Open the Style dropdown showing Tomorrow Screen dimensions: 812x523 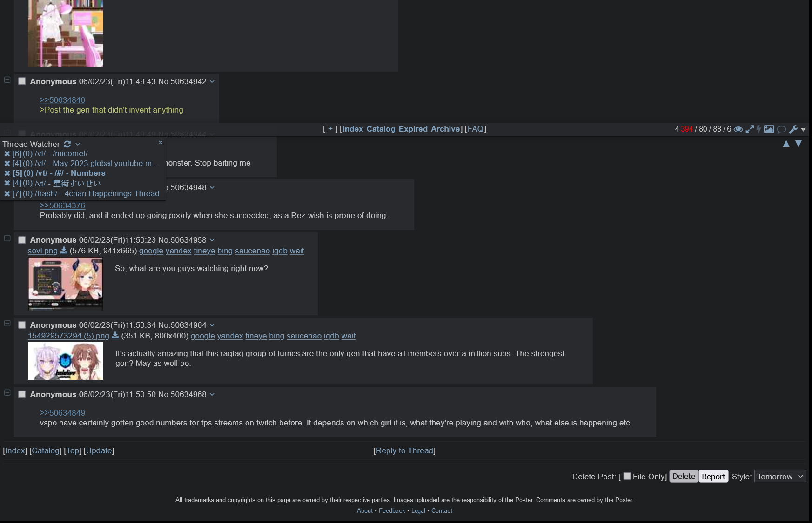[x=780, y=477]
